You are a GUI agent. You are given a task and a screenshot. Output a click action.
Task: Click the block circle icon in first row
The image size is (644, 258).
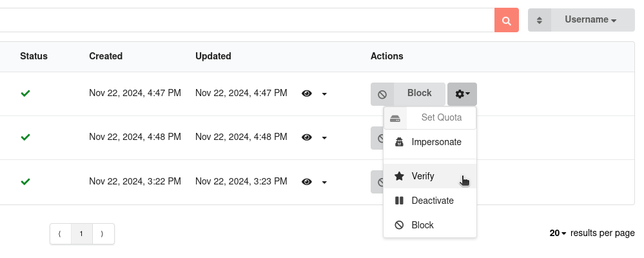pos(382,94)
